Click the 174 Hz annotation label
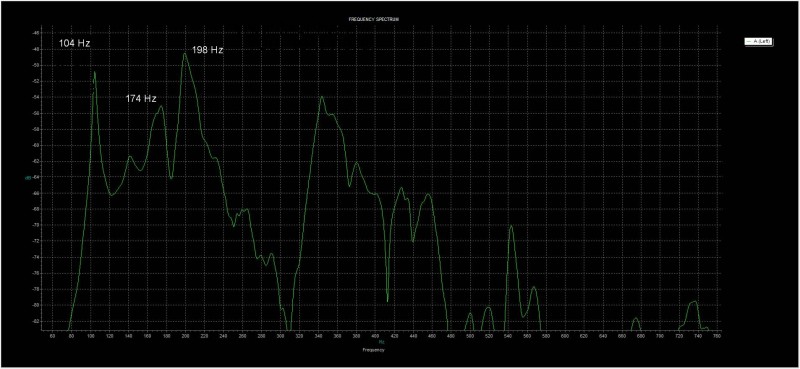This screenshot has height=369, width=800. pos(141,99)
